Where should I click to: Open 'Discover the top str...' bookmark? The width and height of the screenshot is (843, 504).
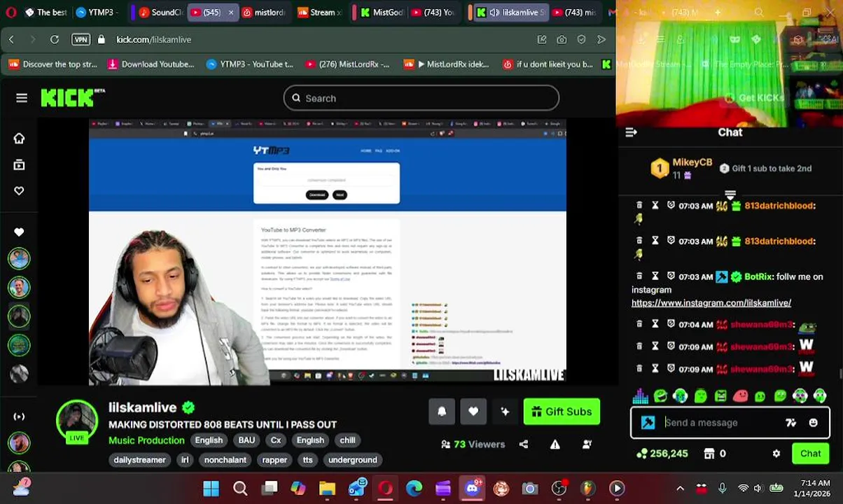[53, 64]
